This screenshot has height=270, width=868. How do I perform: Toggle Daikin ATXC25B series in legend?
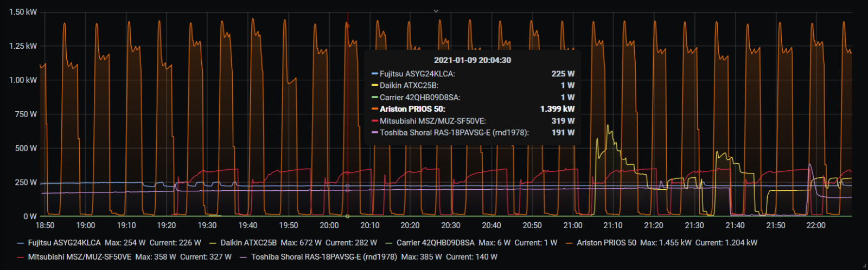click(248, 243)
